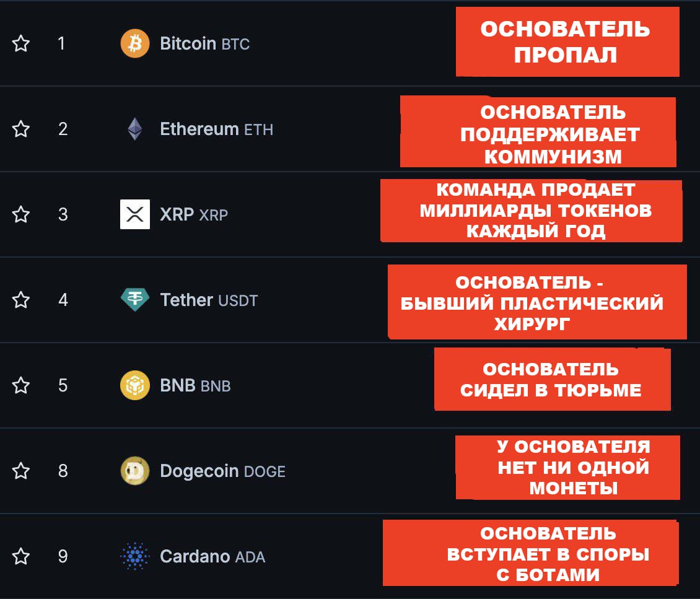Viewport: 700px width, 599px height.
Task: Open the Ethereum ETH name link
Action: point(216,129)
